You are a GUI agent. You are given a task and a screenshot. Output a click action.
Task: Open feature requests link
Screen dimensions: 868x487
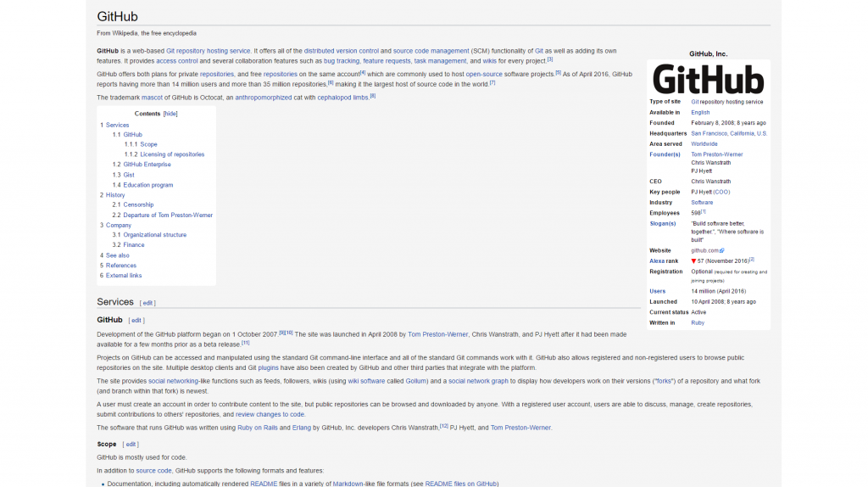[387, 61]
